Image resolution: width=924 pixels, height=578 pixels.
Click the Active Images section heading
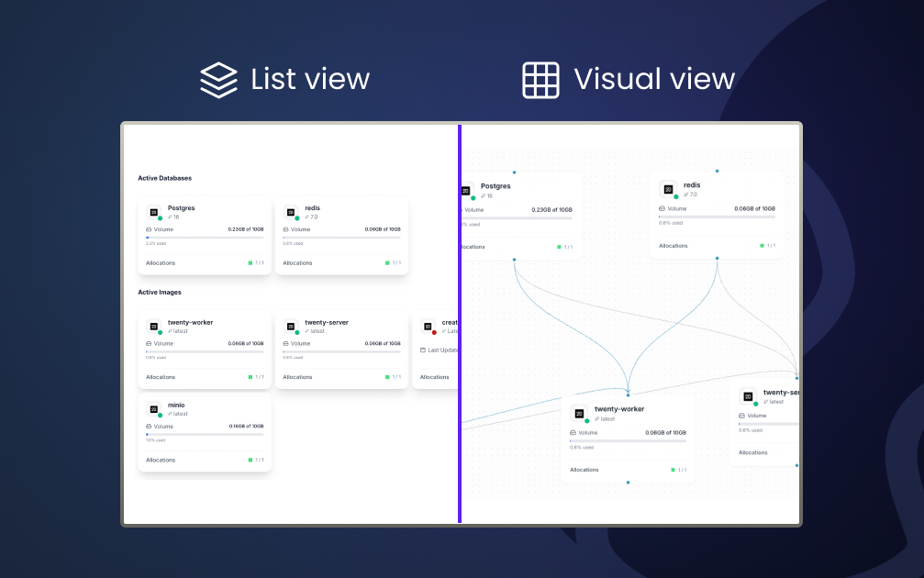[160, 293]
